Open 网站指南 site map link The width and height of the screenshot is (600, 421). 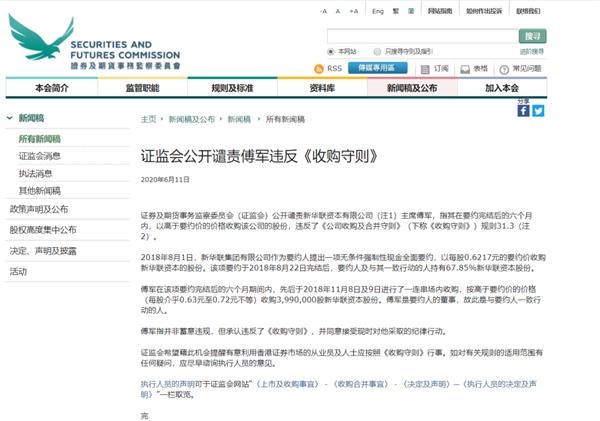coord(440,11)
